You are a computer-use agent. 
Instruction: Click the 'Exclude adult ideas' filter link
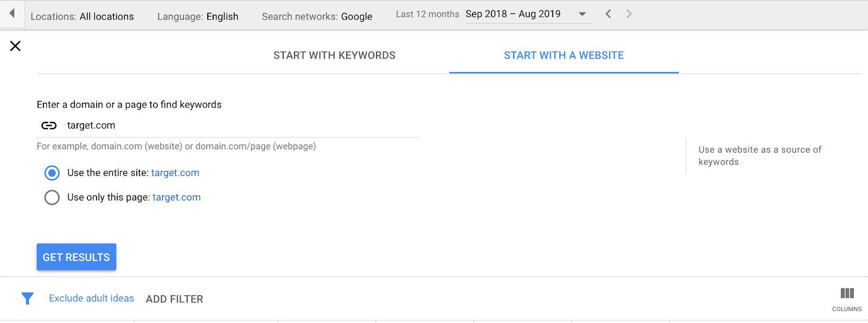[91, 298]
